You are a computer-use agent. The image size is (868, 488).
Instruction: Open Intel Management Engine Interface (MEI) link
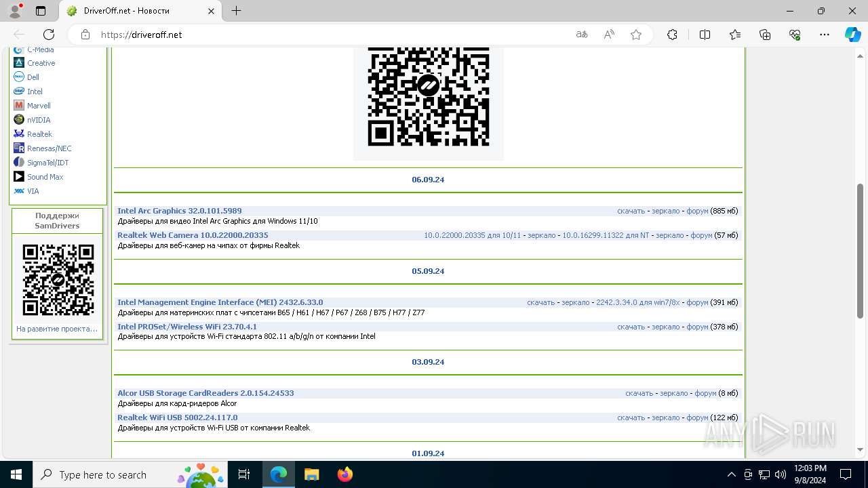(220, 302)
